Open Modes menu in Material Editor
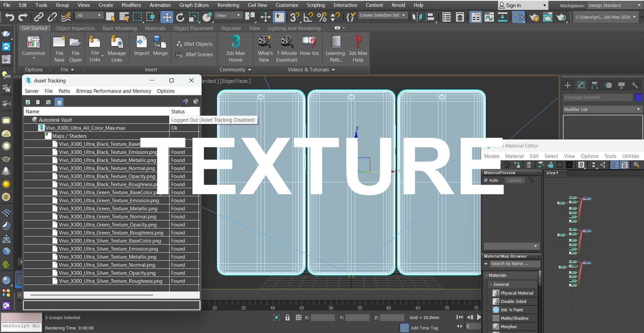Screen dimensions: 644x333 pyautogui.click(x=492, y=156)
